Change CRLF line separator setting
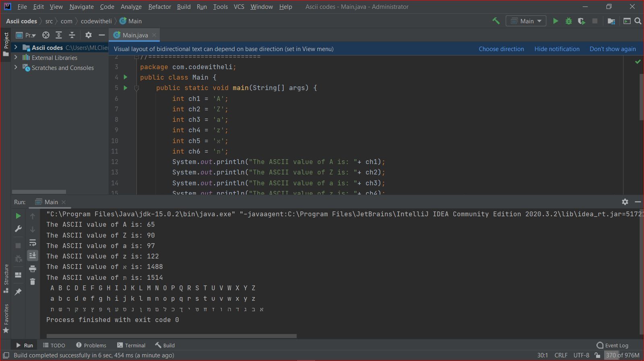Viewport: 644px width, 361px height. pyautogui.click(x=561, y=355)
